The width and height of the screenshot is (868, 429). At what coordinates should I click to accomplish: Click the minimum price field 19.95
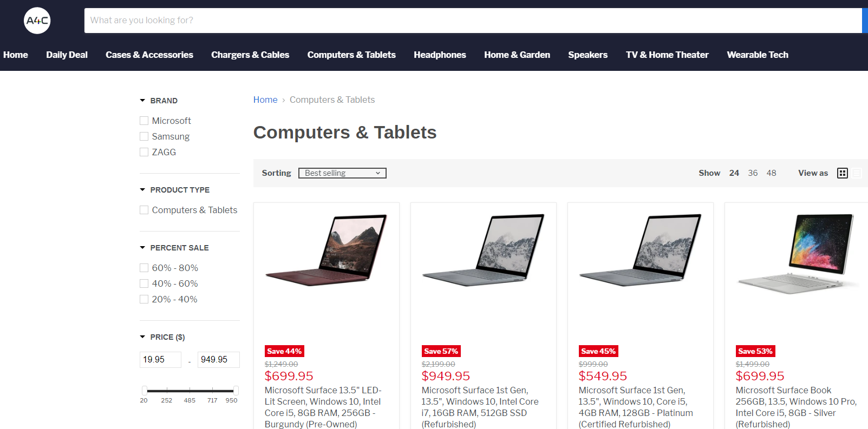point(160,360)
